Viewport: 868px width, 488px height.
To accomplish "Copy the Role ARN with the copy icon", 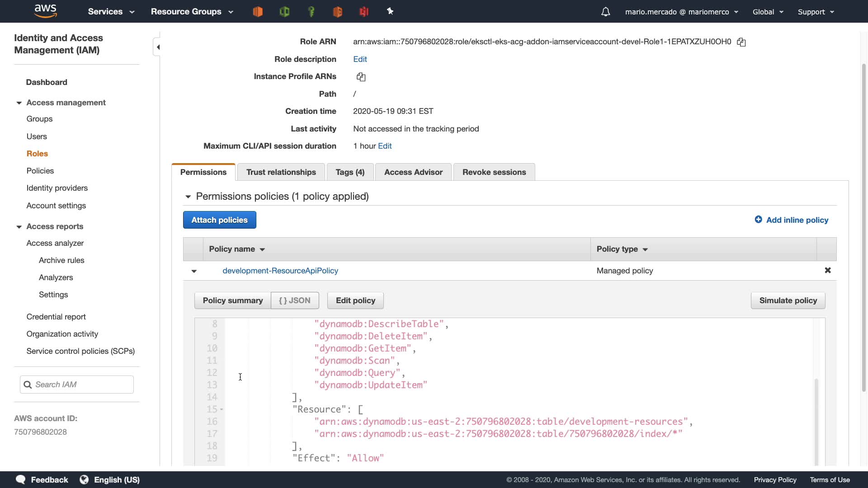I will click(741, 42).
